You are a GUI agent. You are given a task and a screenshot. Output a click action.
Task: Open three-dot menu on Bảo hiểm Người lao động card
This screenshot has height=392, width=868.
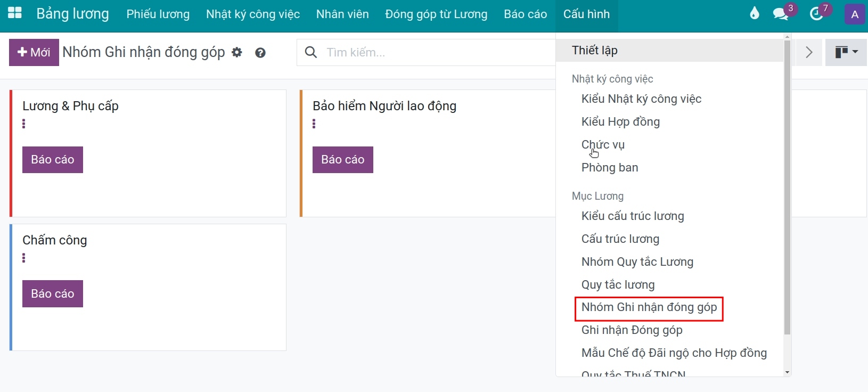(314, 124)
